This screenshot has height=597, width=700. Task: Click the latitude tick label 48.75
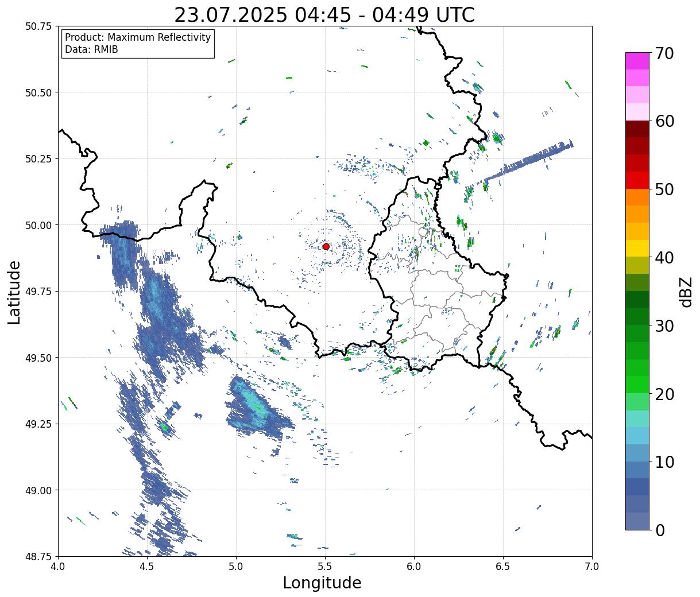(38, 556)
